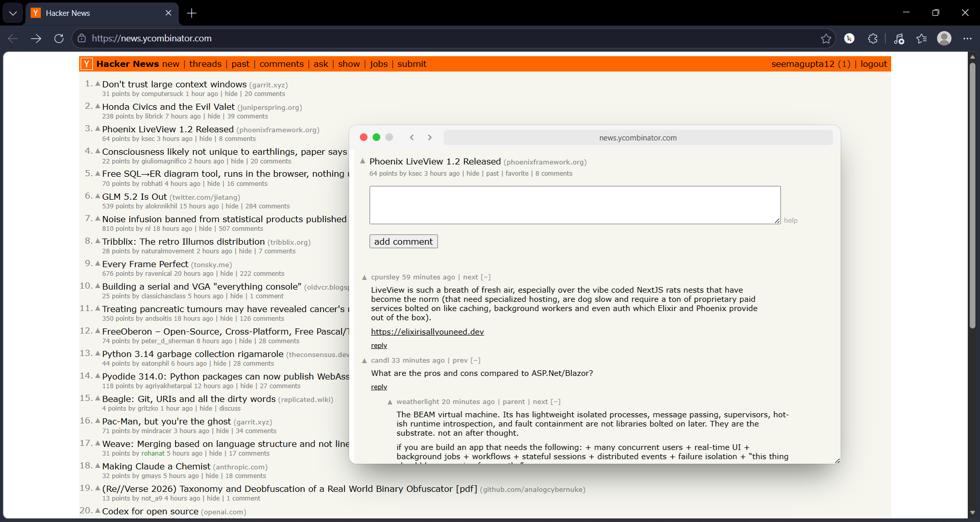Viewport: 980px width, 522px height.
Task: Open elixirisallyouneed.dev link
Action: tap(427, 332)
